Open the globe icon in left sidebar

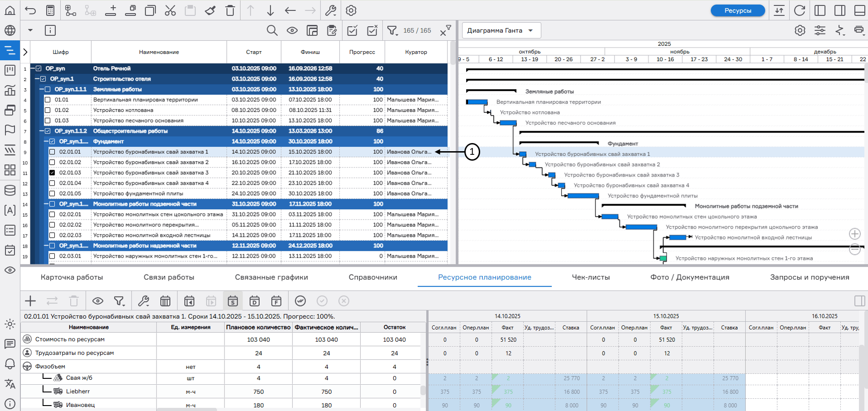click(10, 30)
